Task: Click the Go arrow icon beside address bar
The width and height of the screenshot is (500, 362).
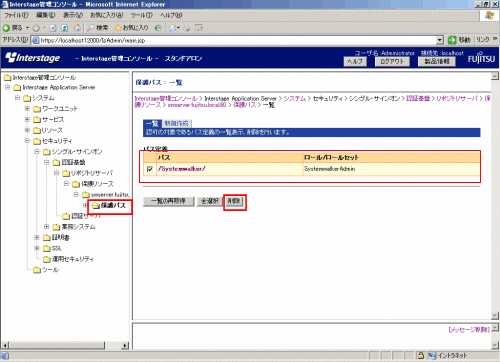Action: pyautogui.click(x=452, y=40)
